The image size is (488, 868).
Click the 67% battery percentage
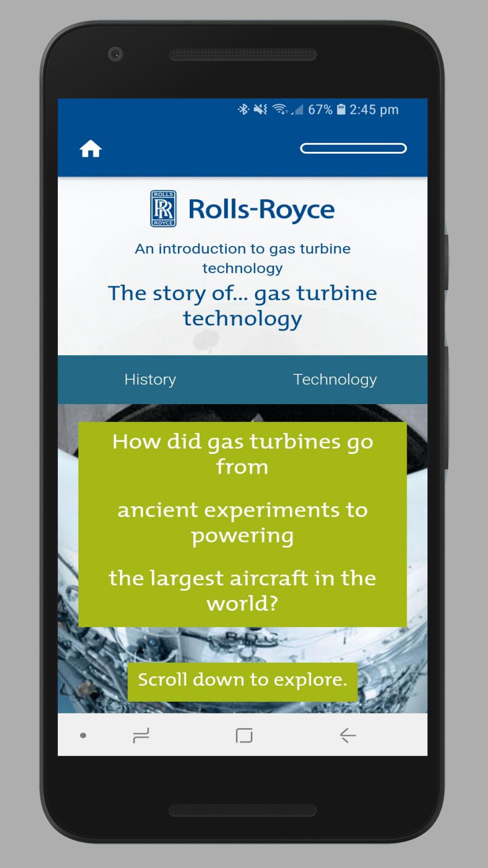[x=320, y=109]
